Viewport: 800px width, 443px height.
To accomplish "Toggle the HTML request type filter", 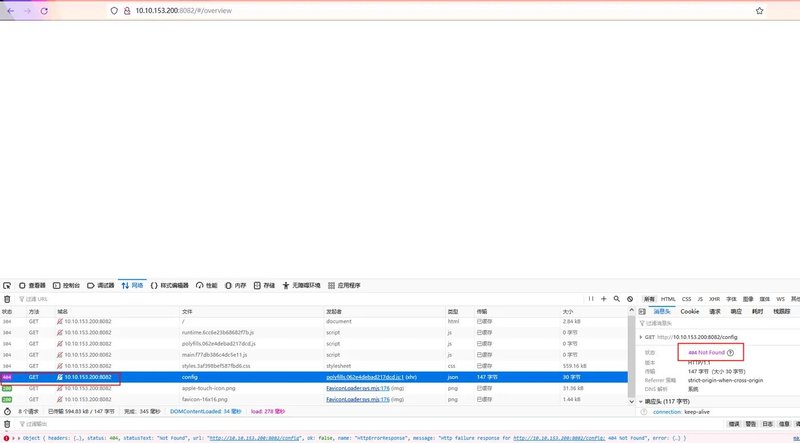I will click(x=668, y=299).
